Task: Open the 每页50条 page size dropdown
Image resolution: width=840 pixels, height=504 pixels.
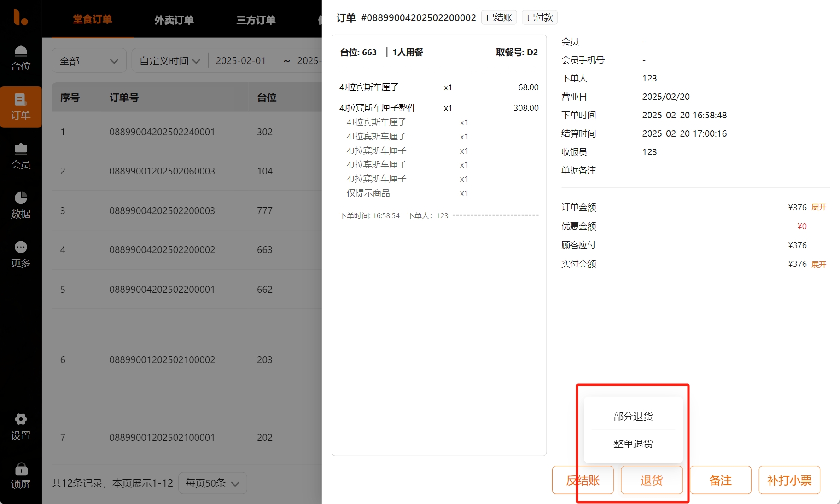Action: (x=212, y=483)
